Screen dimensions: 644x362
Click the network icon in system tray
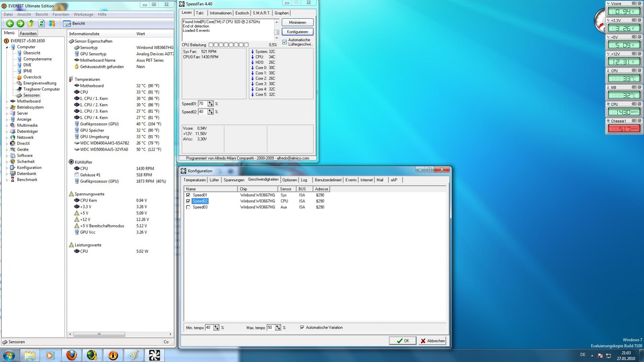pyautogui.click(x=608, y=356)
